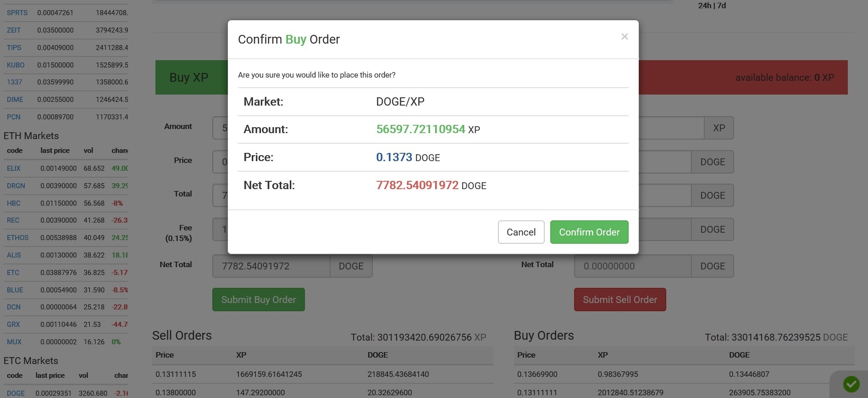868x398 pixels.
Task: Open the DCN market in ETH Markets
Action: 13,307
